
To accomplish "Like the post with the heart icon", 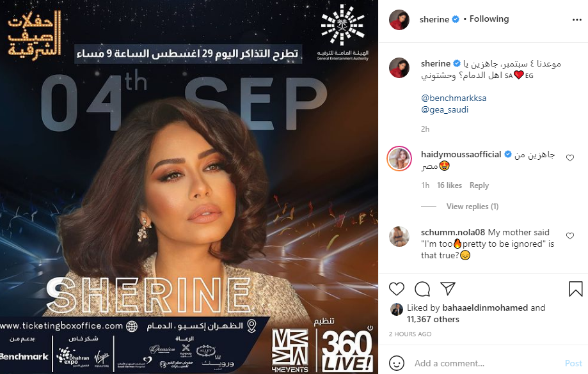I will tap(397, 289).
